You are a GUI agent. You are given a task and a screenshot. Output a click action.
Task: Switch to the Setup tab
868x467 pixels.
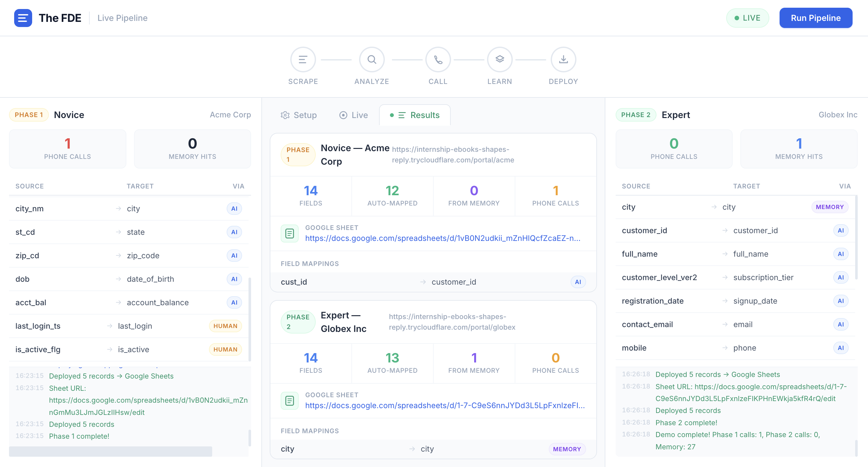pyautogui.click(x=299, y=115)
